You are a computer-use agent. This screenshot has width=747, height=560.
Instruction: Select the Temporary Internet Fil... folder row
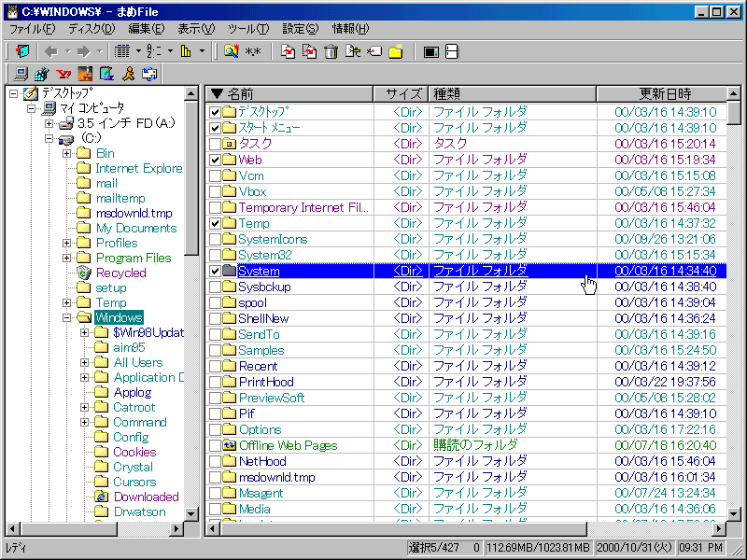click(x=467, y=207)
